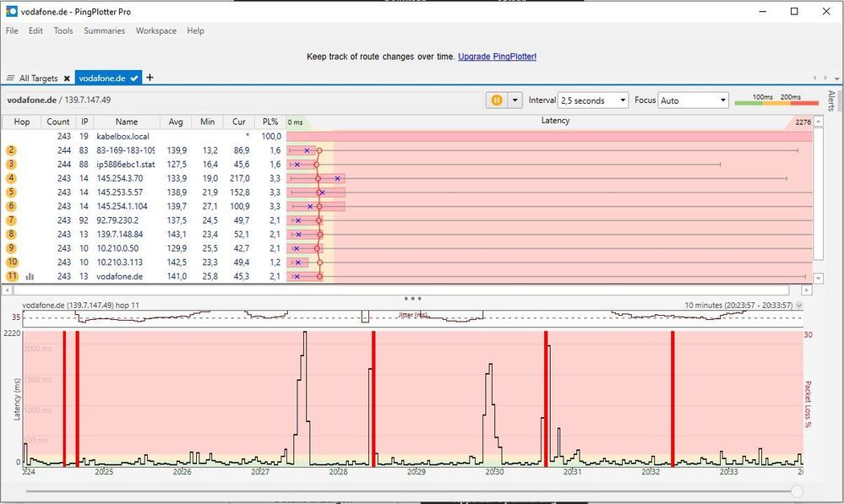Click the All Targets list icon
844x504 pixels.
(10, 78)
